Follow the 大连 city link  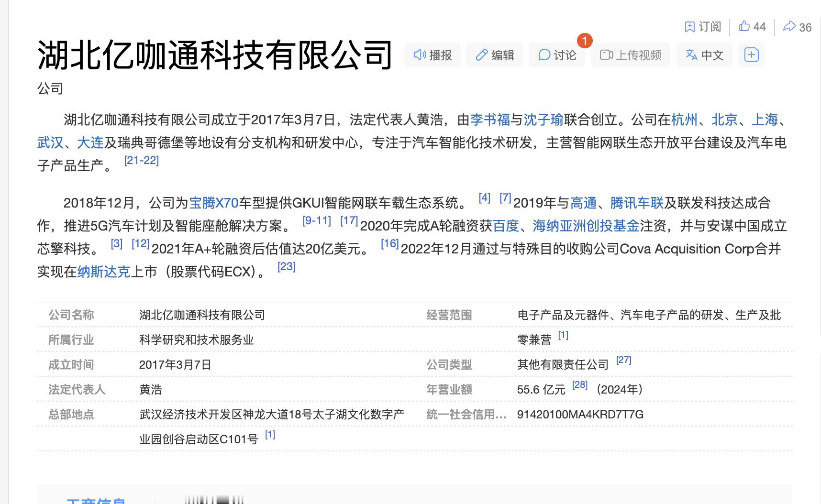[90, 142]
